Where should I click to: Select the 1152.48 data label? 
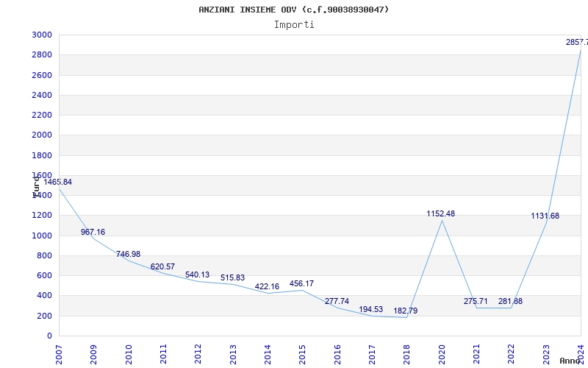pos(440,213)
